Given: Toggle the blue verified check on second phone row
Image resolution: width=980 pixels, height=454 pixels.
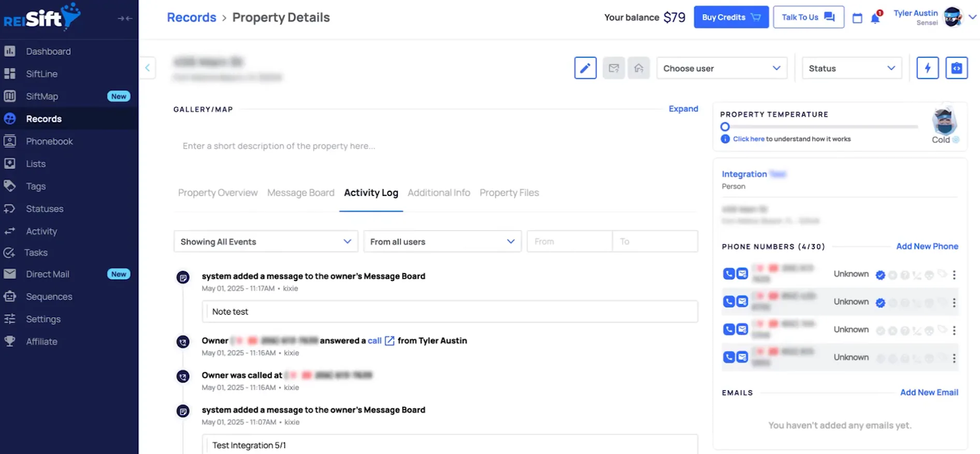Looking at the screenshot, I should (880, 303).
